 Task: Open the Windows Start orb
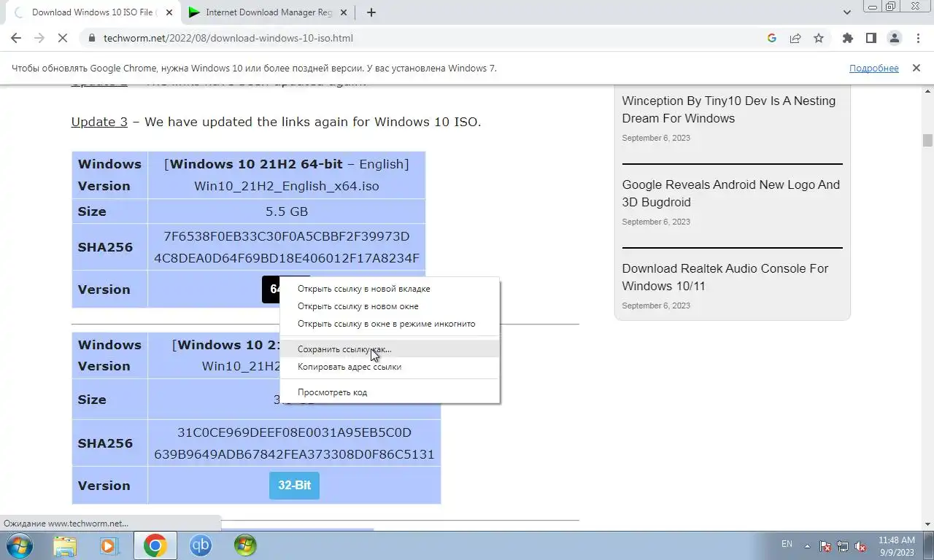tap(20, 545)
